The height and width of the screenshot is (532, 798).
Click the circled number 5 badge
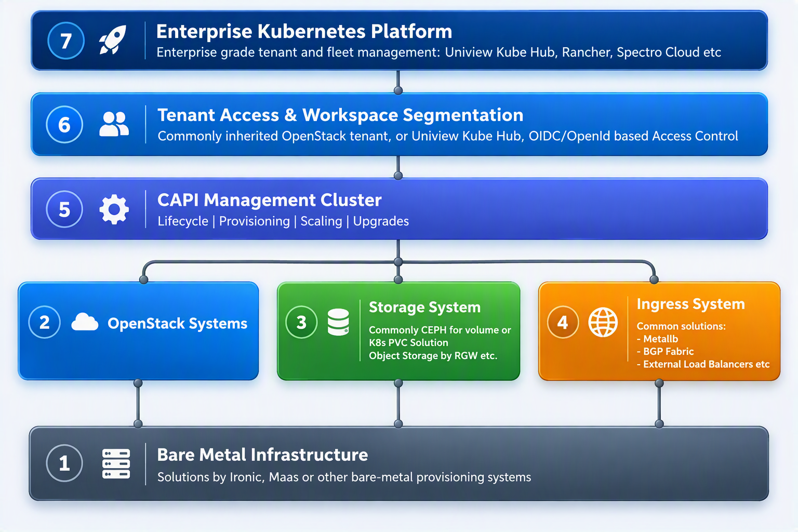pyautogui.click(x=64, y=209)
